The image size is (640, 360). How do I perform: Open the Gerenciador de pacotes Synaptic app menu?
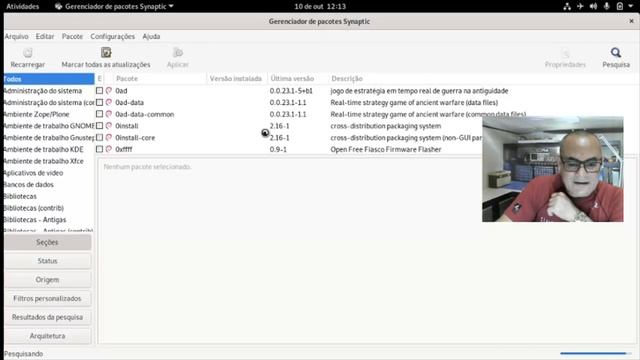click(x=114, y=7)
